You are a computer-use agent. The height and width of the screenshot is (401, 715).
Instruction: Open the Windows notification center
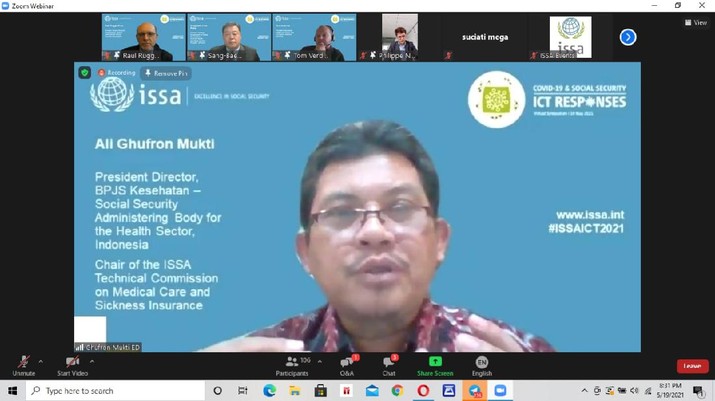698,391
